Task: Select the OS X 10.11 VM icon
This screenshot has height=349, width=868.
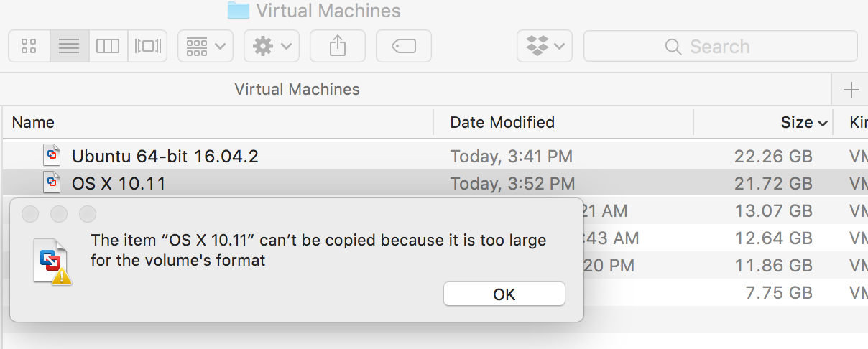Action: 52,183
